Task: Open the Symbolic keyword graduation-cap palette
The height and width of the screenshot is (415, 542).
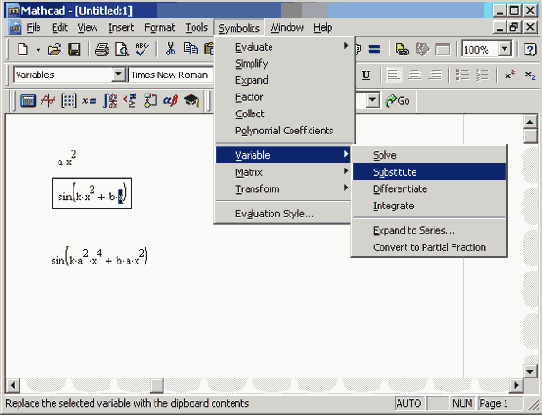Action: pyautogui.click(x=191, y=101)
